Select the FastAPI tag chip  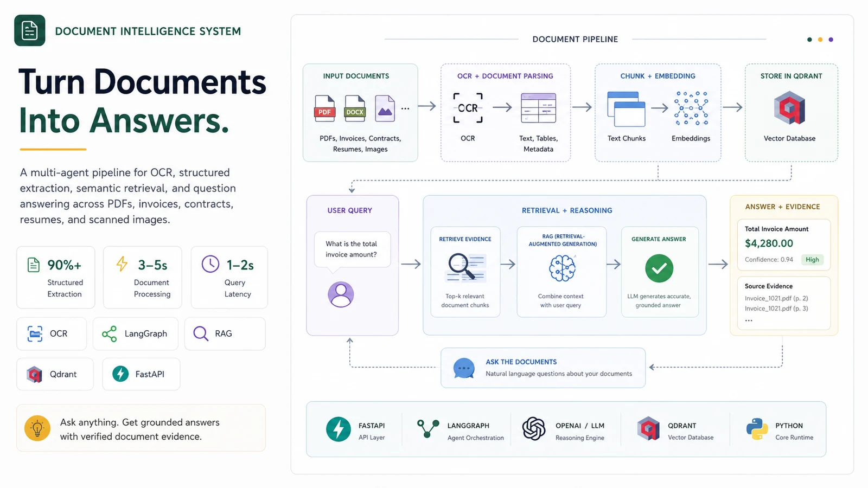click(141, 374)
